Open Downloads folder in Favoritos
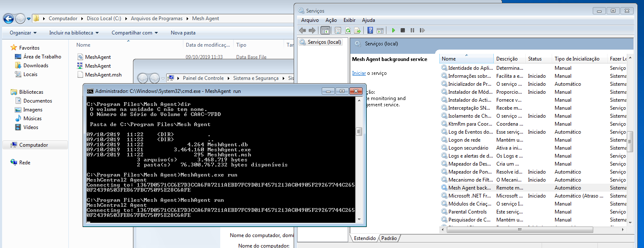This screenshot has height=248, width=644. coord(32,66)
